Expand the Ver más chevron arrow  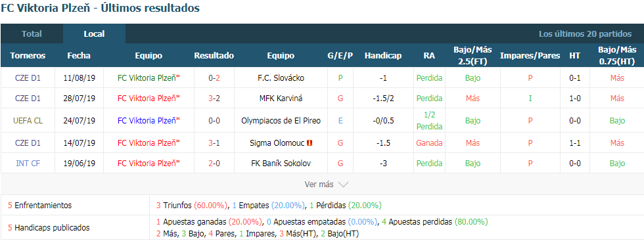coord(343,185)
